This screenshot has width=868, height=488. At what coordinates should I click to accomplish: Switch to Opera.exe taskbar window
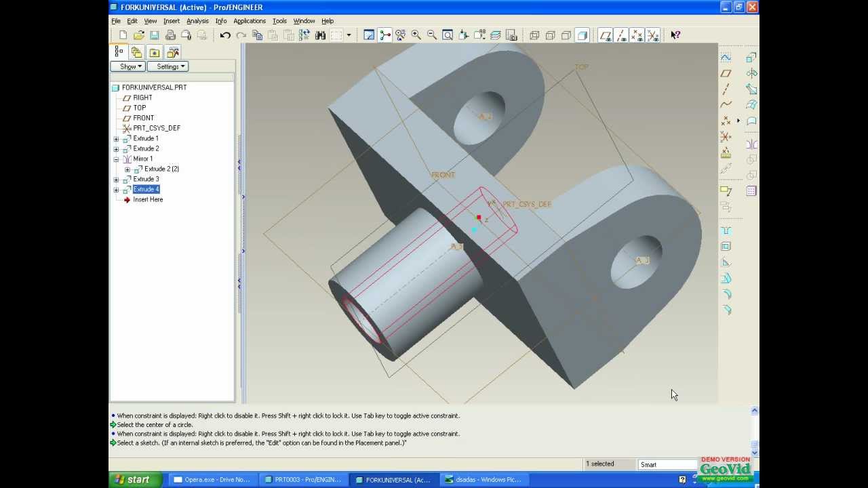(212, 480)
